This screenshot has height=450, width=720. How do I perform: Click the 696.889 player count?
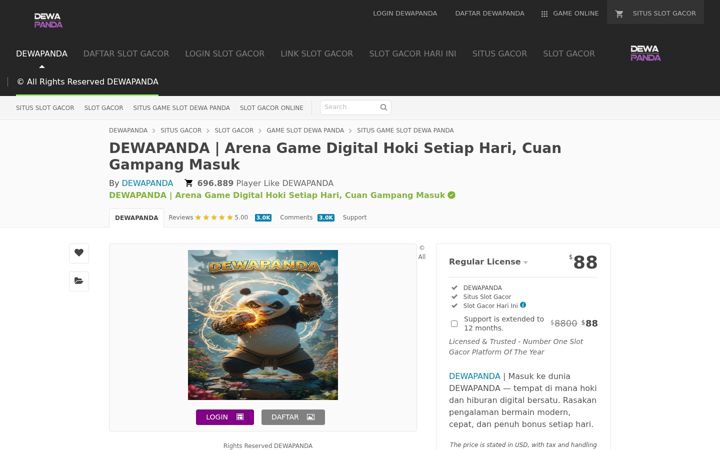click(x=215, y=183)
